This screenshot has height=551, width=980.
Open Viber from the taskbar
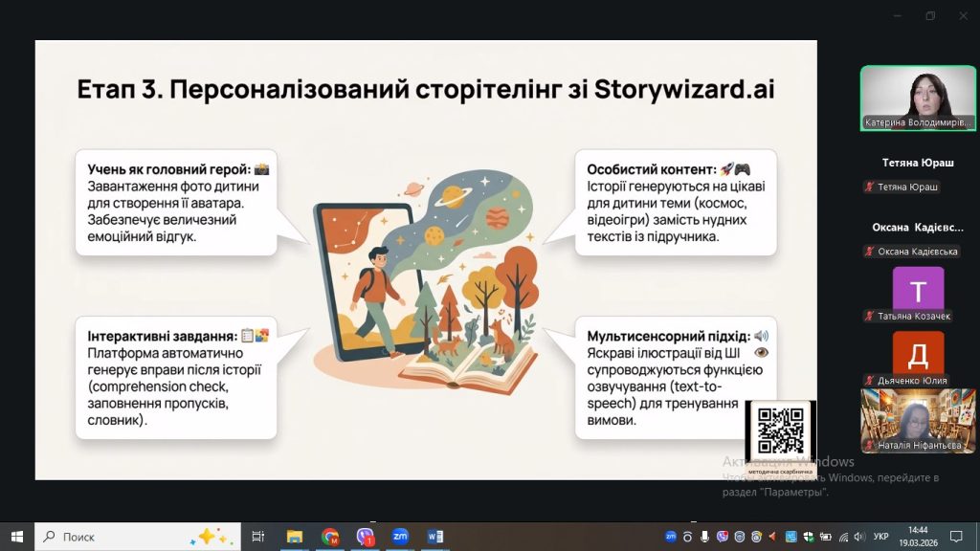365,537
